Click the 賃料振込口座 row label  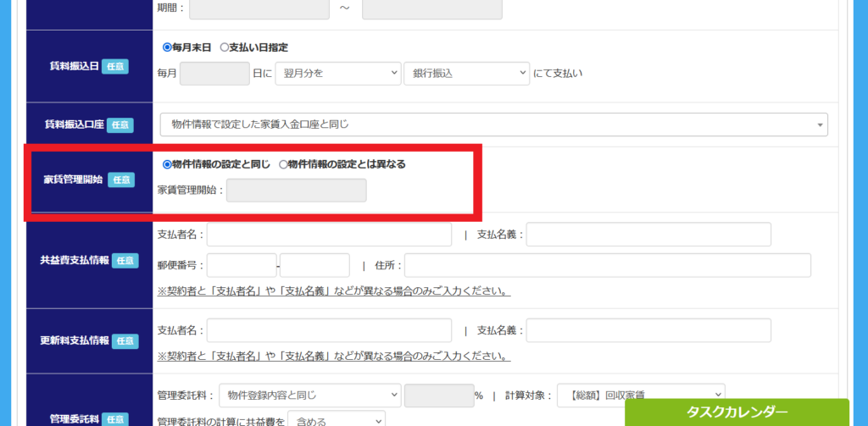coord(76,125)
